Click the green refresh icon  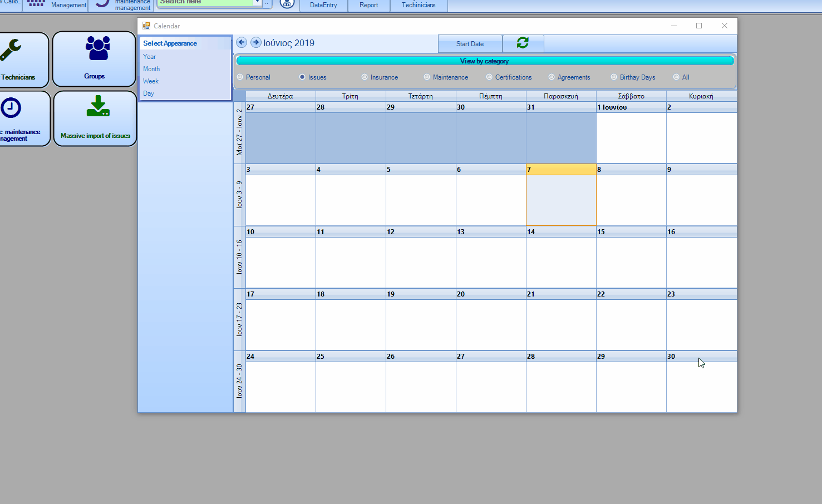[x=523, y=43]
